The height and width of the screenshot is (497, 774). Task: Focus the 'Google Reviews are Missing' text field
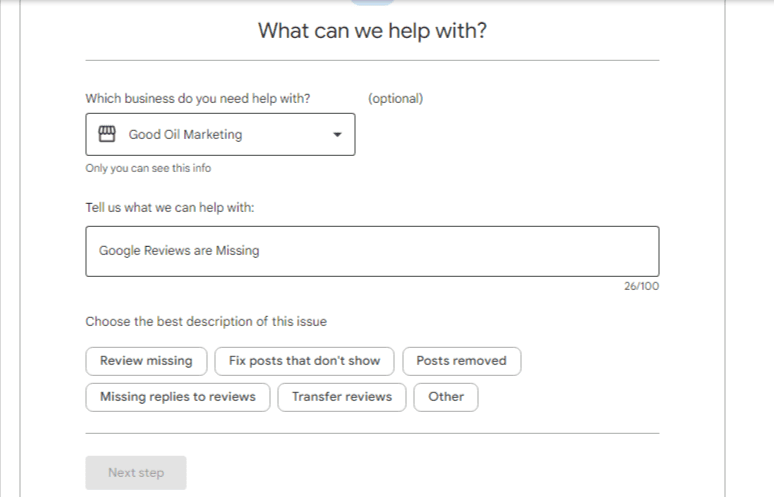372,251
